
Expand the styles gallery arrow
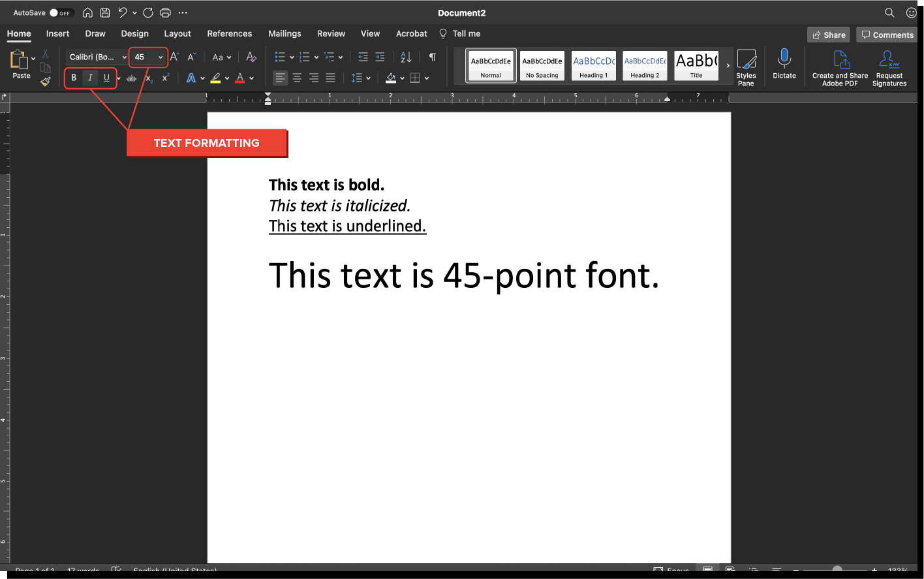pyautogui.click(x=728, y=66)
